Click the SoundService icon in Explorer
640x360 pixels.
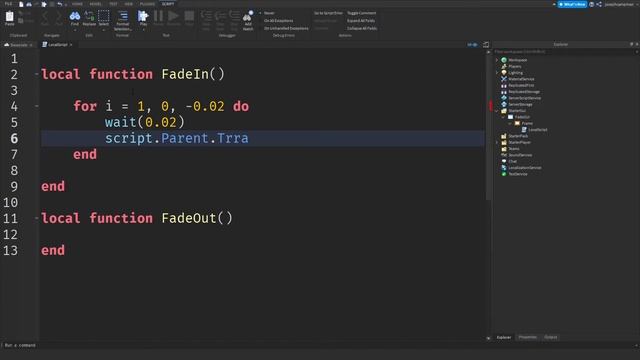(504, 155)
